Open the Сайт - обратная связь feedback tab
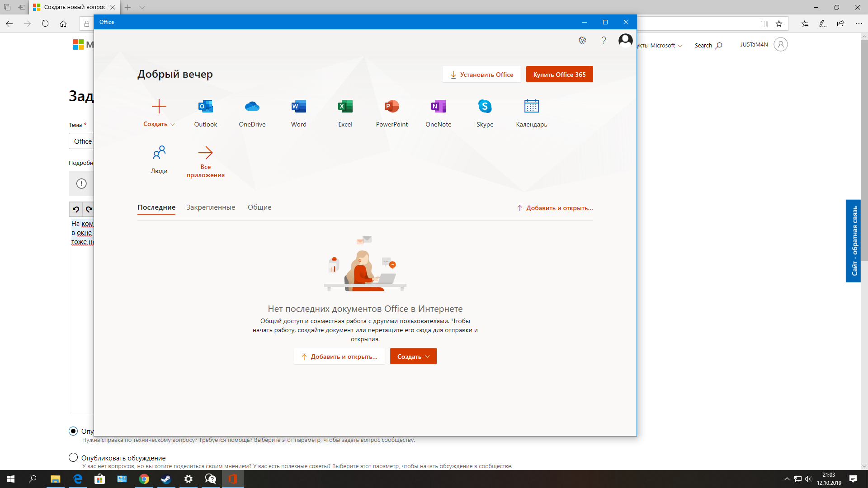The width and height of the screenshot is (868, 488). click(x=854, y=241)
